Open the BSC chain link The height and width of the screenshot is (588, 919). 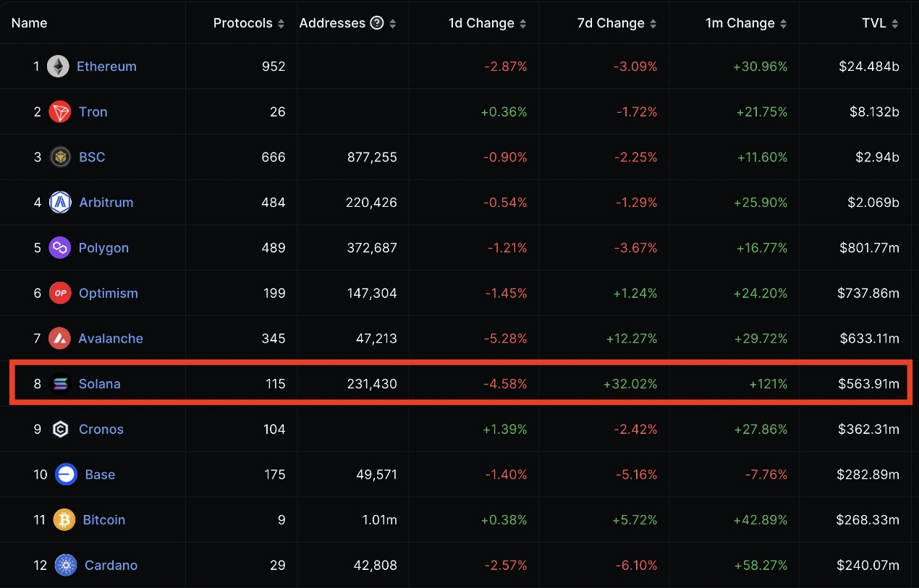coord(92,157)
